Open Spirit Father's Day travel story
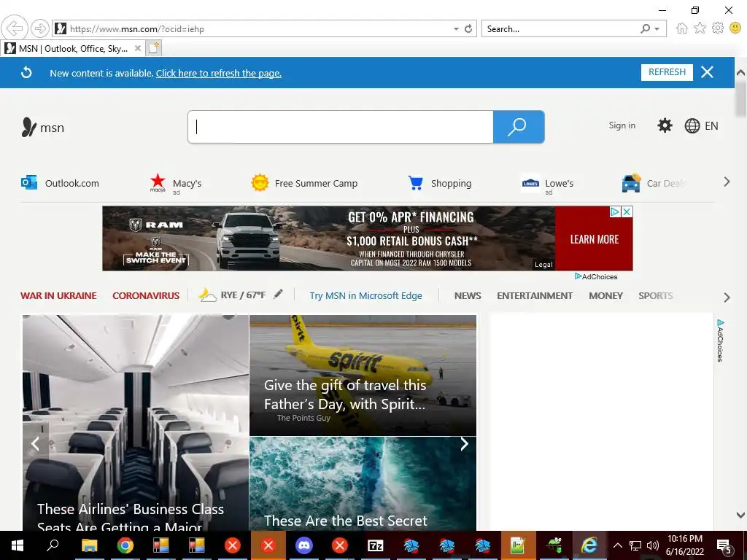 (x=363, y=376)
